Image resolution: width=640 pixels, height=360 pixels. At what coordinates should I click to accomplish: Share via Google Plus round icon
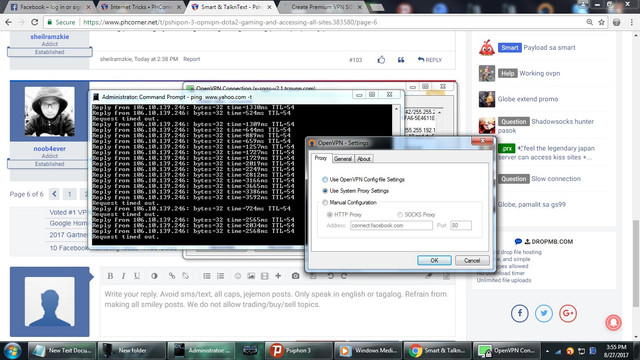pos(568,313)
